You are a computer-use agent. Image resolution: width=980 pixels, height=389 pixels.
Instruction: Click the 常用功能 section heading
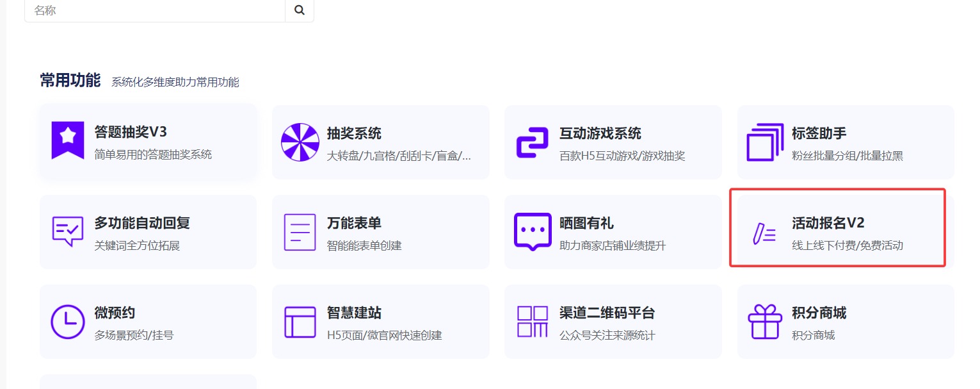(69, 81)
